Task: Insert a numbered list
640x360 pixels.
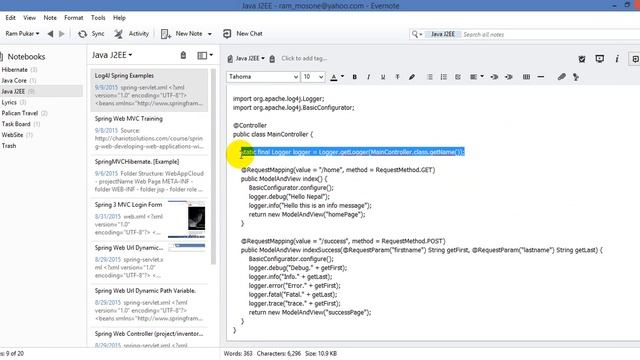Action: pos(444,77)
